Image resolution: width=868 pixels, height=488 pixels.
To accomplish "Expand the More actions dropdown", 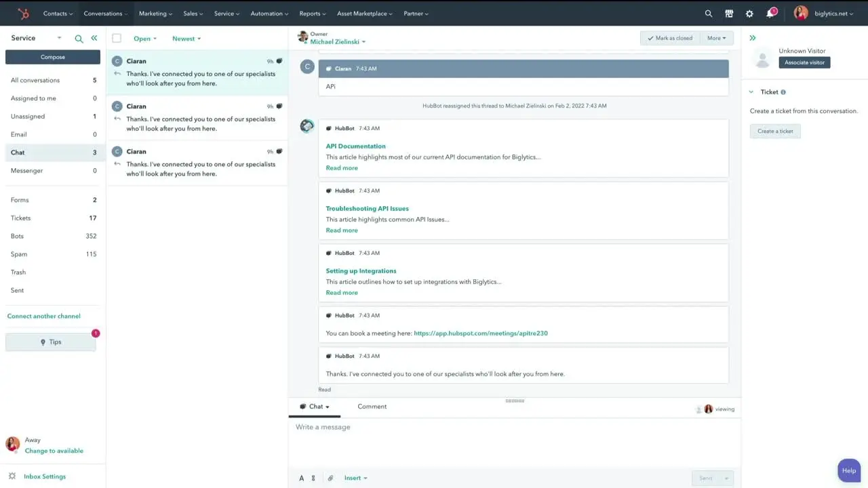I will tap(716, 38).
